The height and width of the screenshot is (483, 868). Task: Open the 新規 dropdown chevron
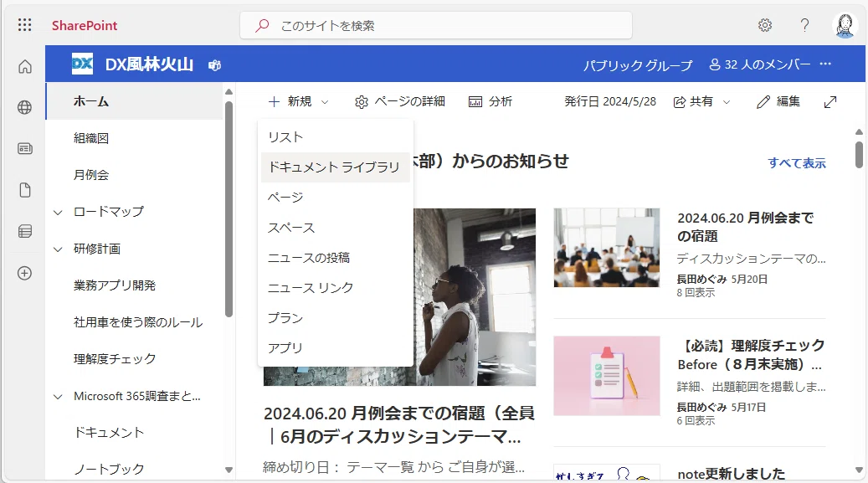325,102
